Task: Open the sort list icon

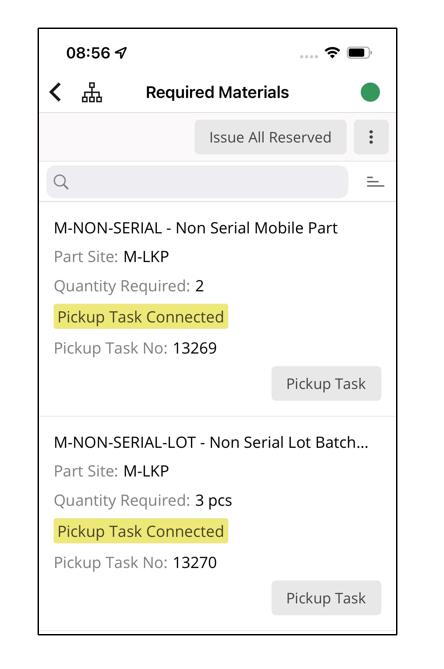Action: coord(375,182)
